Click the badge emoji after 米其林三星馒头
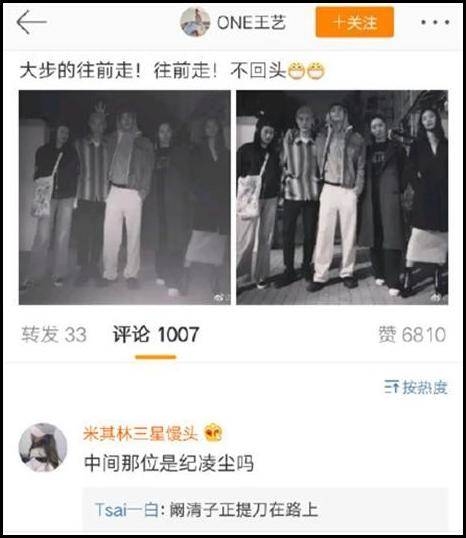The image size is (466, 538). click(x=213, y=433)
